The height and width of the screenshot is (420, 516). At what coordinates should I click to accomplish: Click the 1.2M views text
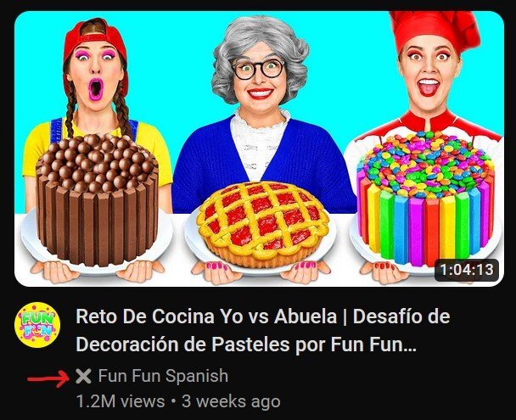point(121,401)
